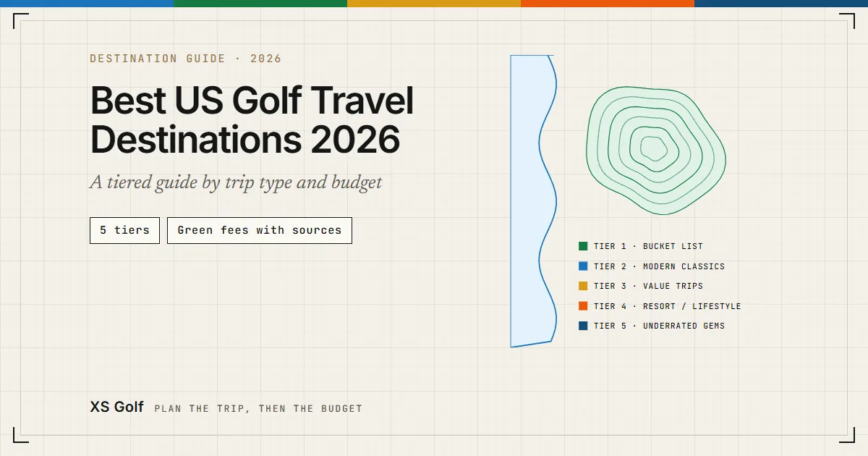Click the headline "Best US Golf Travel Destinations 2026"
The width and height of the screenshot is (868, 456).
coord(252,119)
